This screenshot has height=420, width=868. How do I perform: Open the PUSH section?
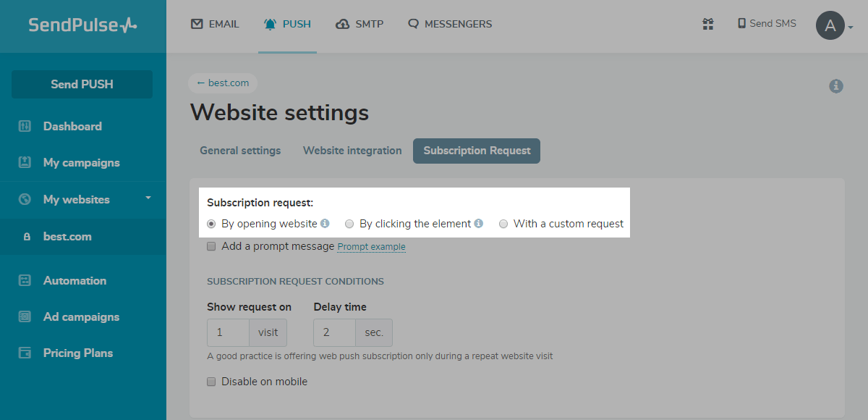287,24
